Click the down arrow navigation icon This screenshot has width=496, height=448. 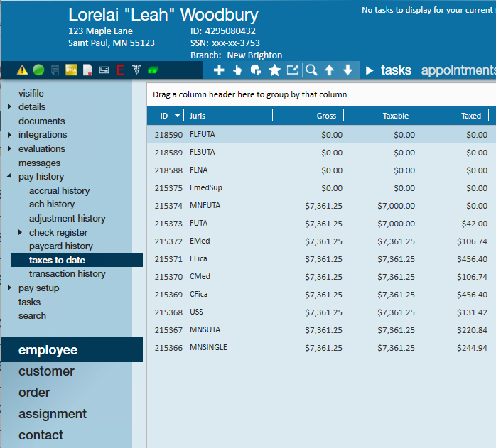348,70
